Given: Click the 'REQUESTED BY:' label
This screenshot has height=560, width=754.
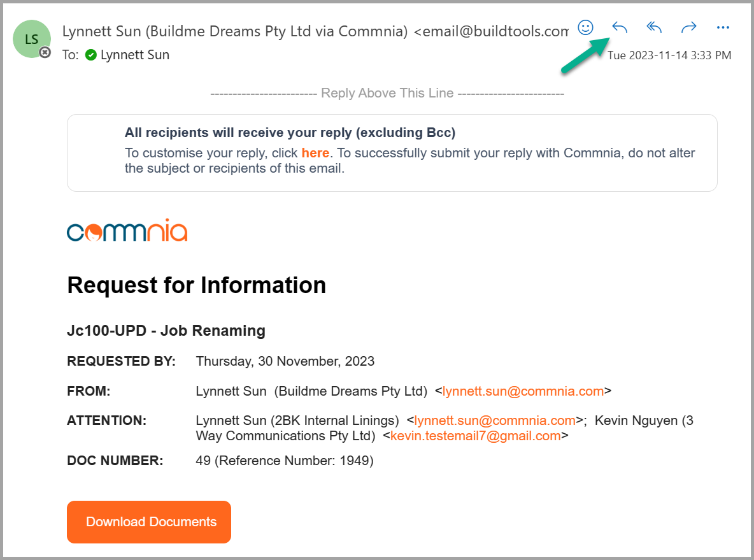Looking at the screenshot, I should pos(121,361).
